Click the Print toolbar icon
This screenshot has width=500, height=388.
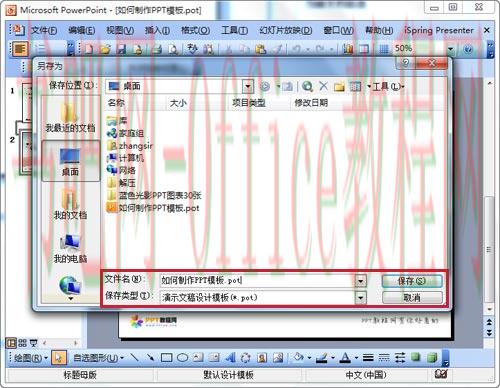(x=157, y=49)
